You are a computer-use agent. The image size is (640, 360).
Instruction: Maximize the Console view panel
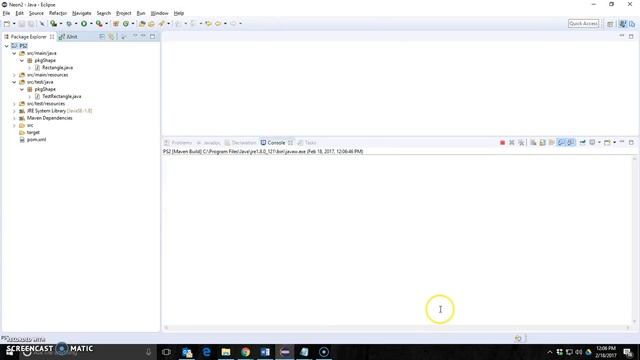point(631,142)
